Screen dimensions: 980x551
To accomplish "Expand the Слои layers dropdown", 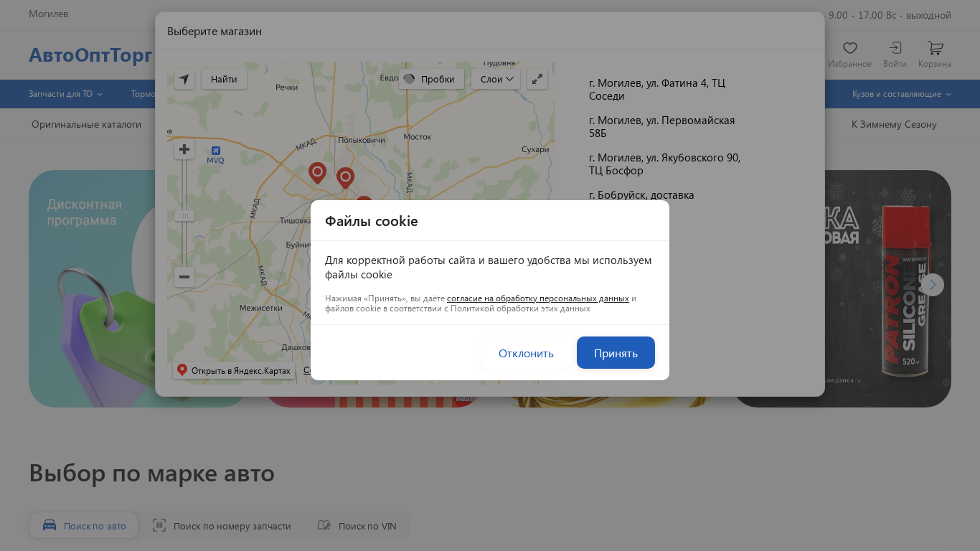I will coord(496,79).
